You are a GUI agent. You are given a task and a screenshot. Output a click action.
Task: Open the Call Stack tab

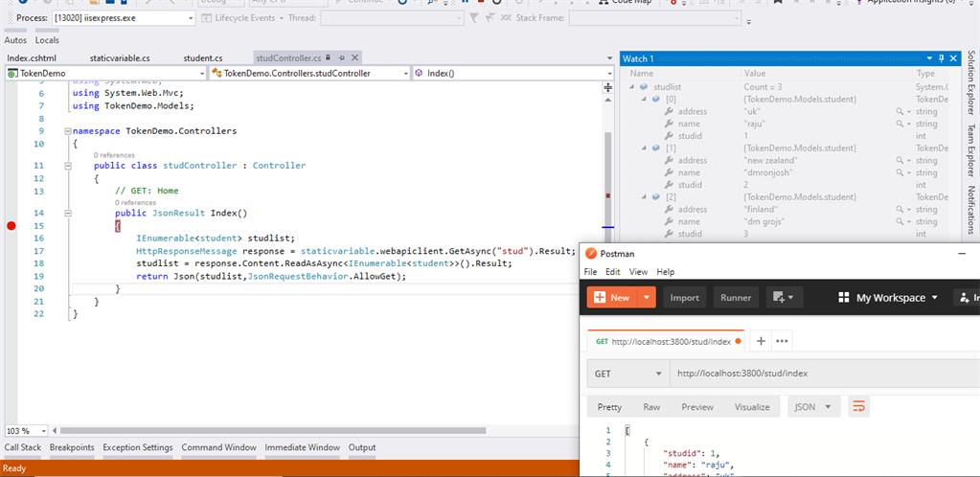[22, 447]
